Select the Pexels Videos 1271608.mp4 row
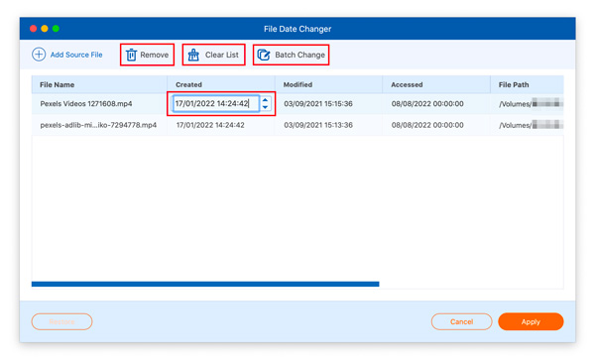This screenshot has width=595, height=364. pos(297,103)
